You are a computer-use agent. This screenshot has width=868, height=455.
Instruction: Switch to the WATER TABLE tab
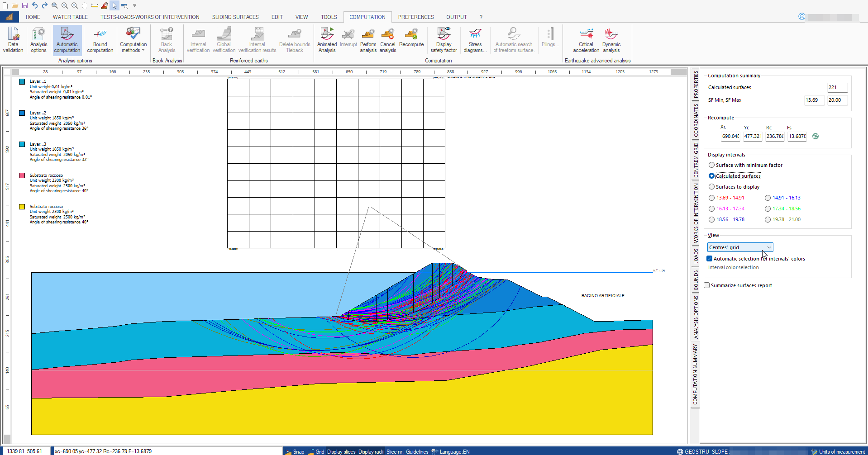(70, 17)
